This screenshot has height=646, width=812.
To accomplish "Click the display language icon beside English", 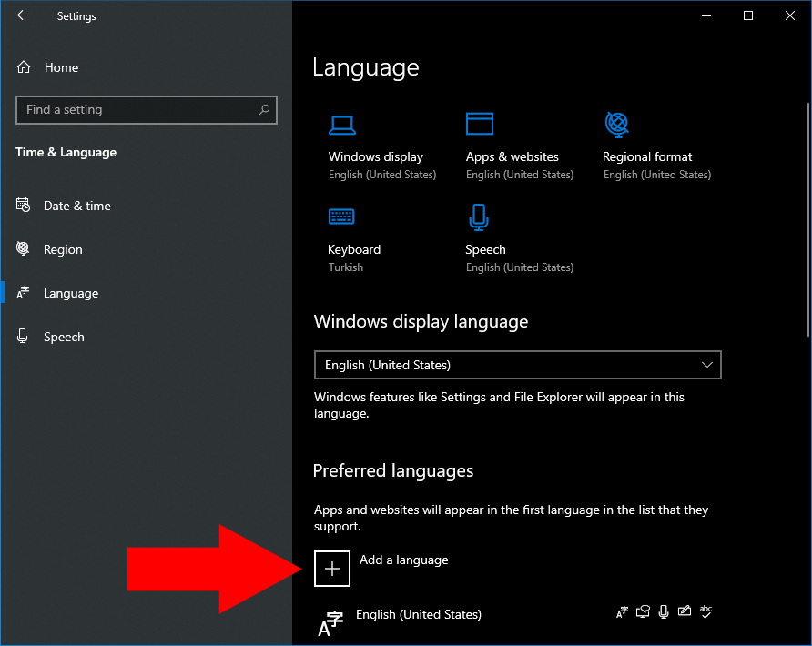I will 622,611.
